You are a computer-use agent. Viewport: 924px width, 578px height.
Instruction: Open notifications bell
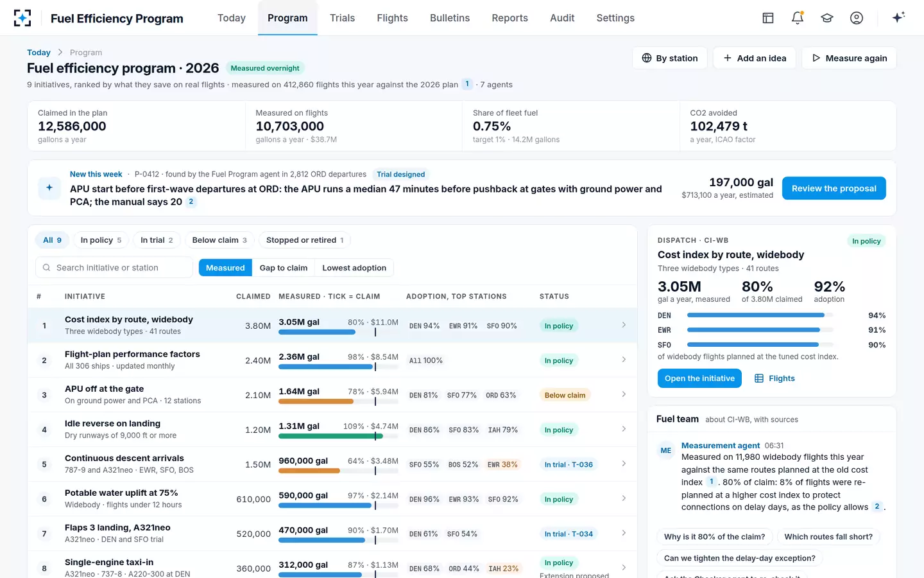tap(798, 18)
